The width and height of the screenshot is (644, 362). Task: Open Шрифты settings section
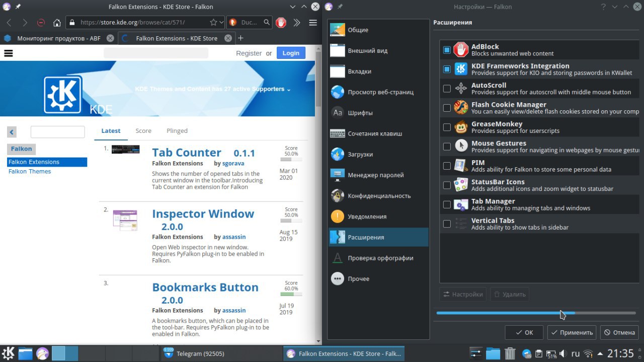coord(378,113)
